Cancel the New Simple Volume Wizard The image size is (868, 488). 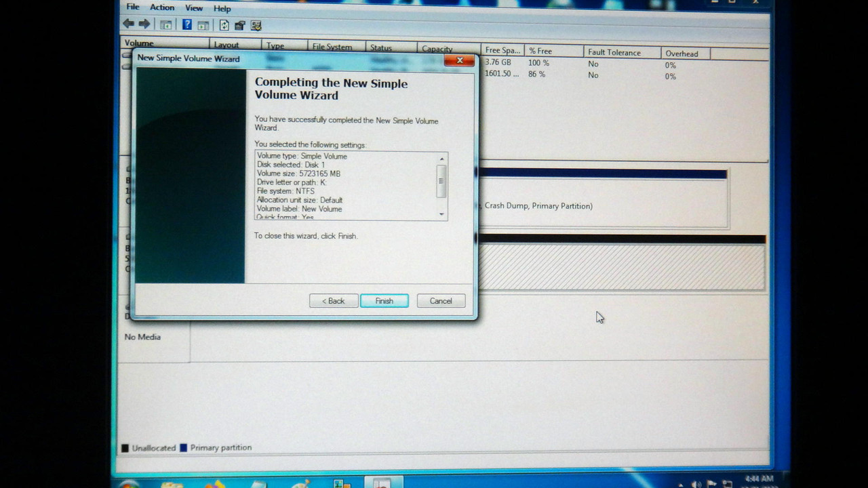(441, 301)
